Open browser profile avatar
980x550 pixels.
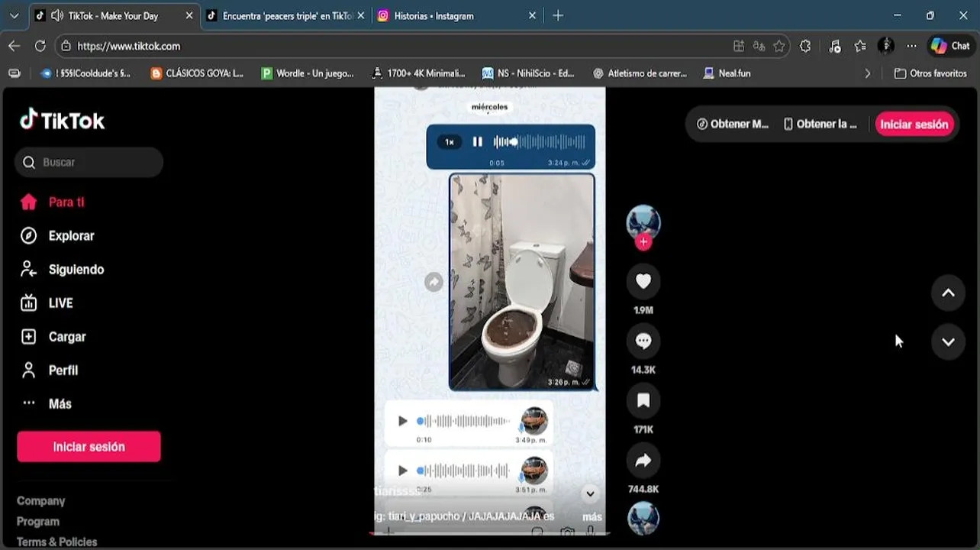pyautogui.click(x=886, y=46)
